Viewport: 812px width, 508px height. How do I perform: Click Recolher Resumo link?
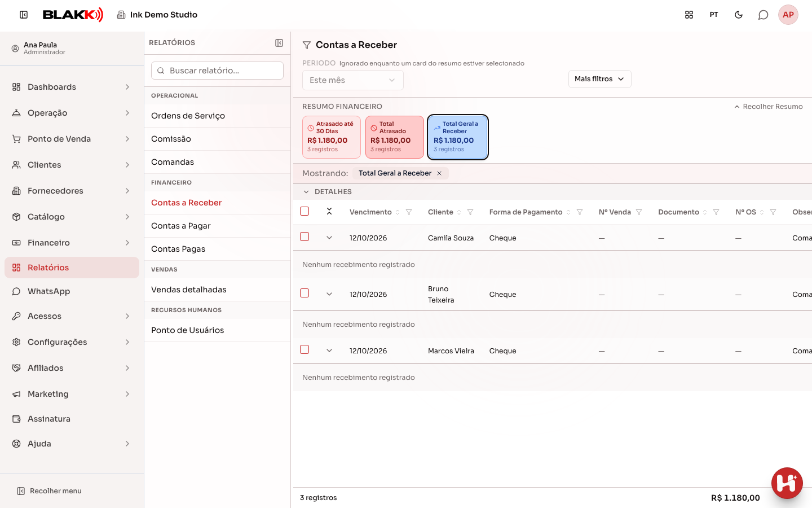click(768, 107)
